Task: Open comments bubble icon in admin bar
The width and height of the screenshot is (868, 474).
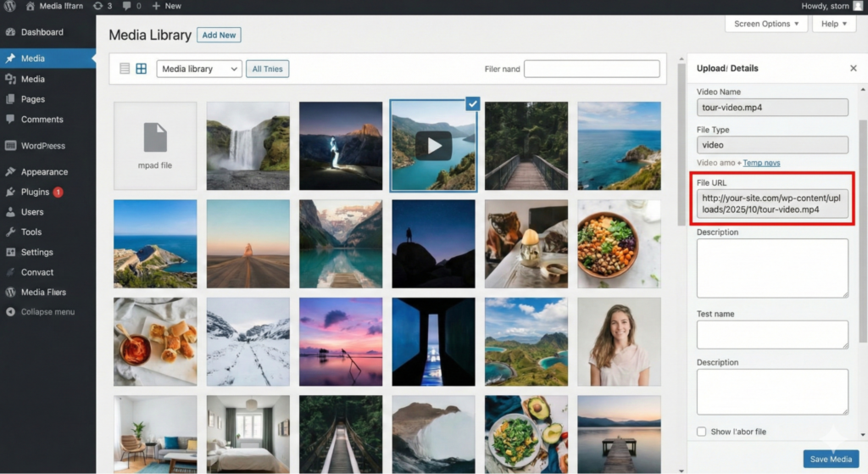Action: (127, 6)
